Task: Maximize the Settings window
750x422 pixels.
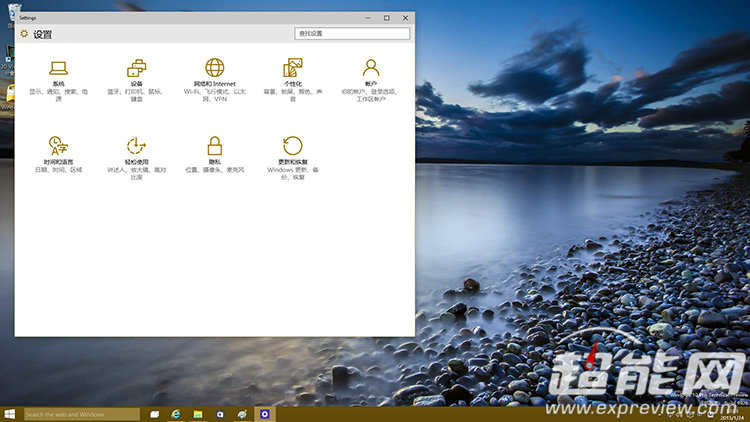Action: (x=387, y=18)
